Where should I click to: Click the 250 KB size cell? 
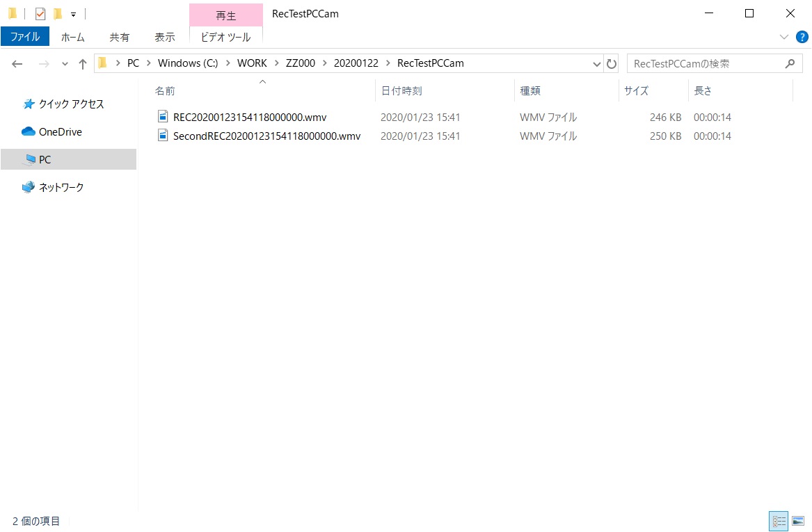[665, 136]
